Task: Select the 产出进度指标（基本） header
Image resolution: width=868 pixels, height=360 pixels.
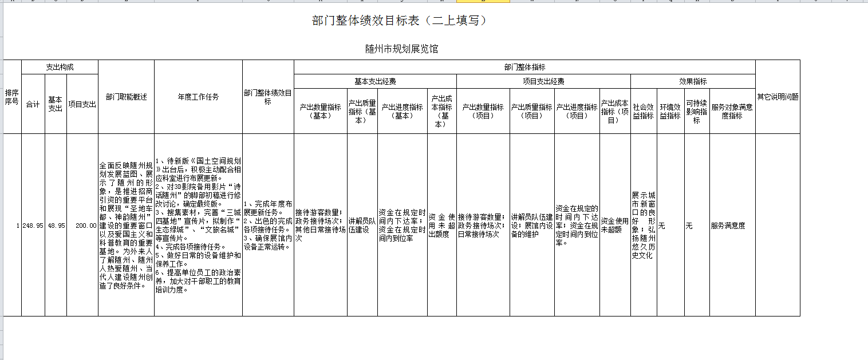Action: 403,111
